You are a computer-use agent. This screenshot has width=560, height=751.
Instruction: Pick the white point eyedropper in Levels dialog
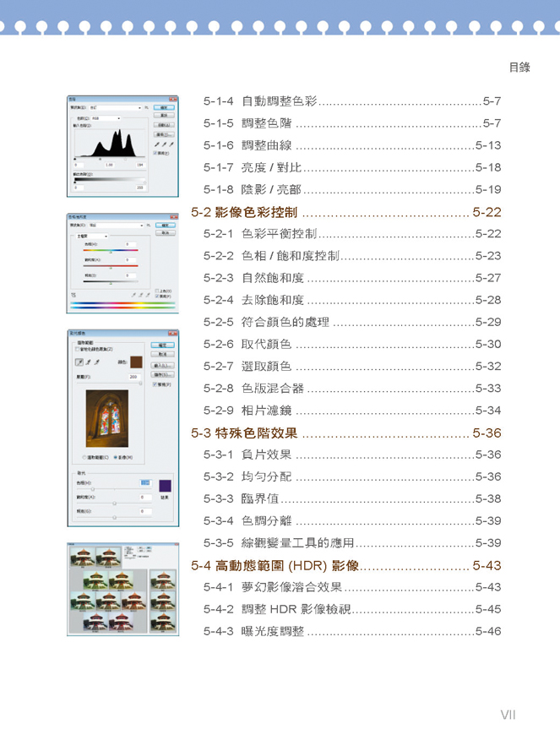pyautogui.click(x=171, y=145)
